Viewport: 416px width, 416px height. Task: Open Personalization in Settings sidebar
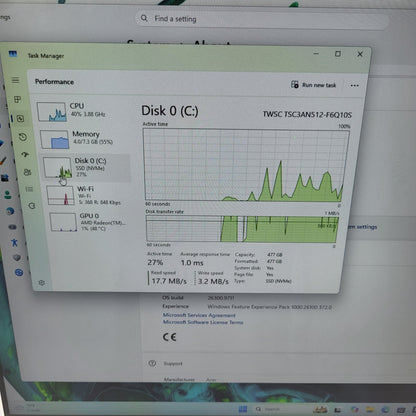[3, 161]
